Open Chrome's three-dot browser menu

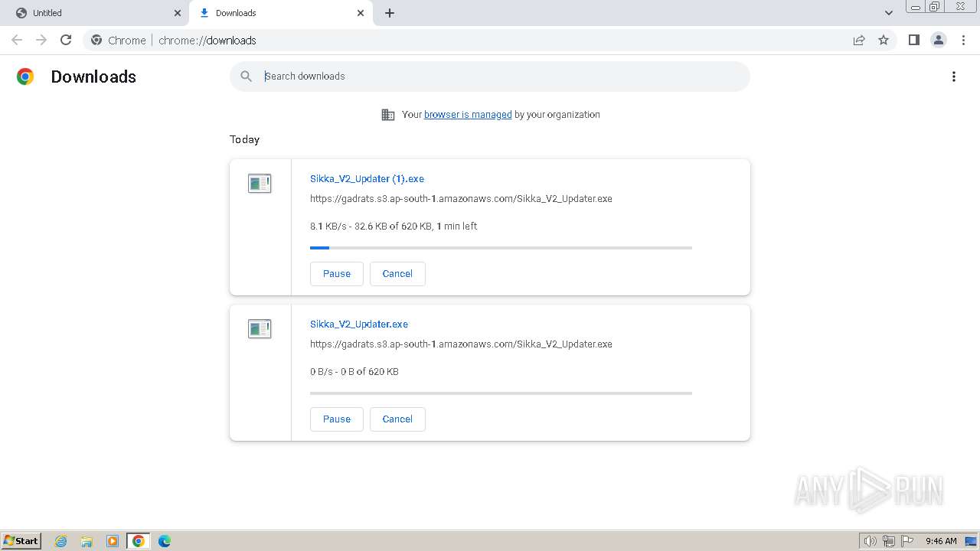(x=963, y=40)
